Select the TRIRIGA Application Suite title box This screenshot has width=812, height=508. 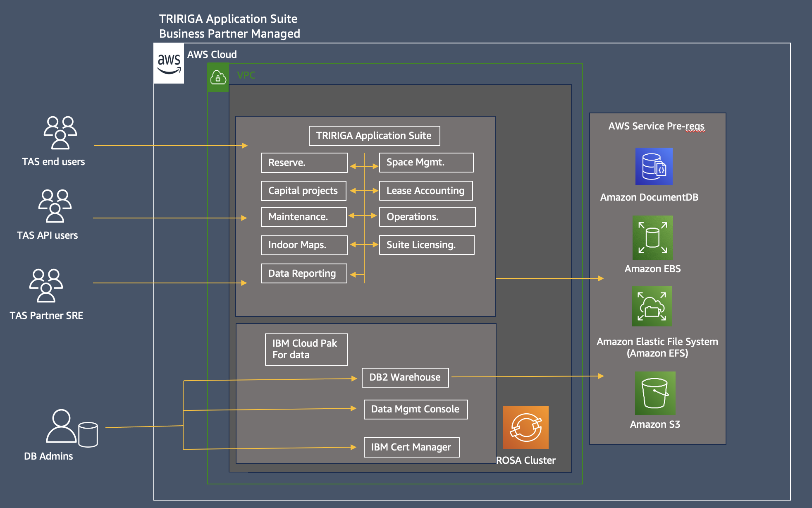(x=374, y=135)
